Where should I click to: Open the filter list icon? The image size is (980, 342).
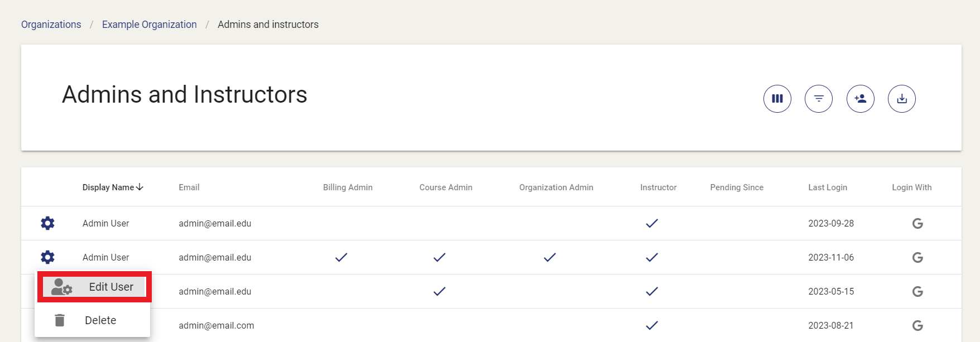pos(819,99)
